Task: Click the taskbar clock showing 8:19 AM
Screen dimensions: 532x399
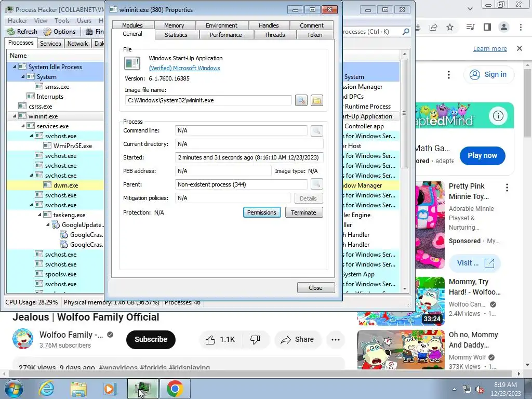Action: [x=505, y=389]
